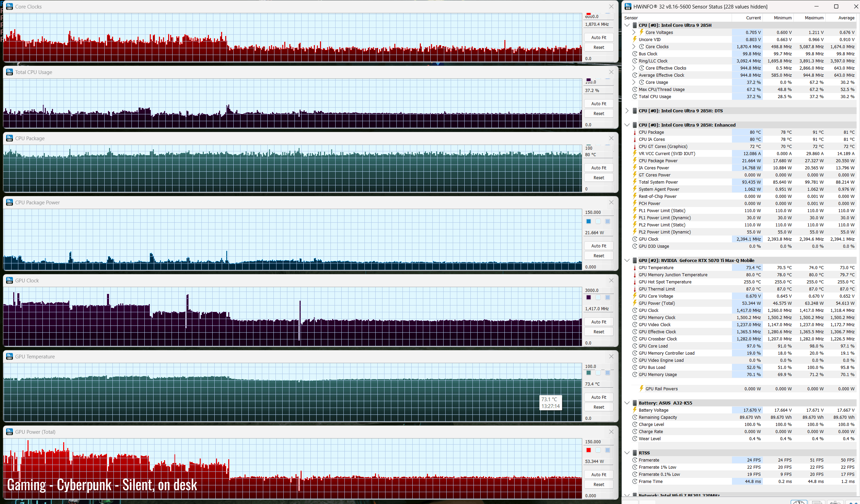Click the Current column header
This screenshot has width=860, height=504.
[747, 18]
